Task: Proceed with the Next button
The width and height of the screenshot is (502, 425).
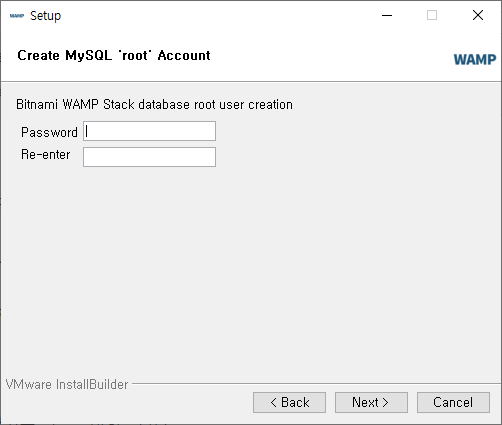Action: [371, 402]
